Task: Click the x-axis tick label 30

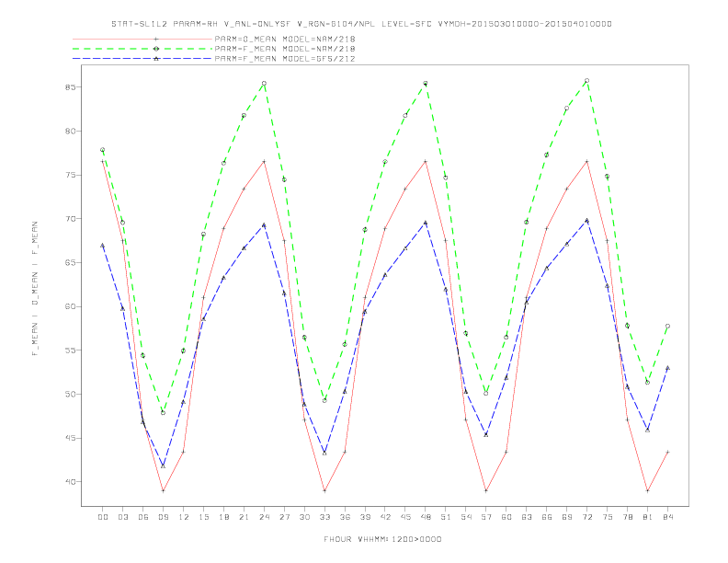Action: 304,517
